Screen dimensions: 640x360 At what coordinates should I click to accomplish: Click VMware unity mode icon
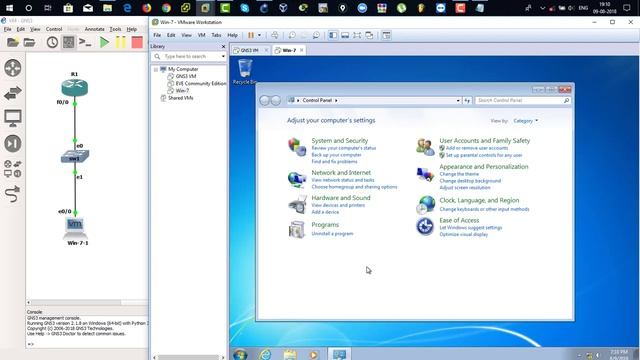click(369, 36)
